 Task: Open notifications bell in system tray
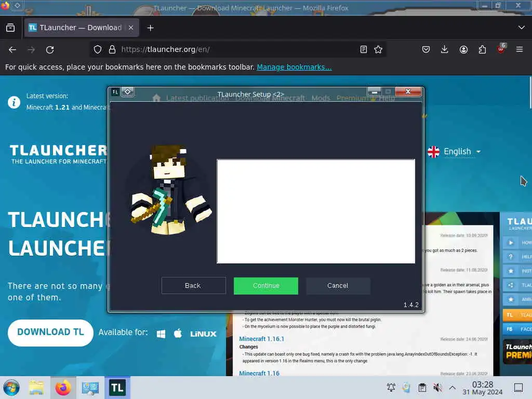click(391, 387)
